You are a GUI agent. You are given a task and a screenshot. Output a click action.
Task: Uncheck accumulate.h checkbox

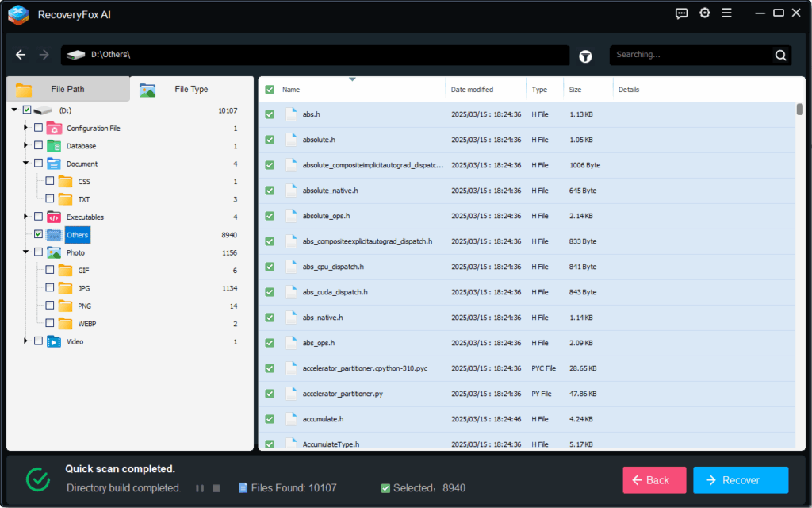270,419
